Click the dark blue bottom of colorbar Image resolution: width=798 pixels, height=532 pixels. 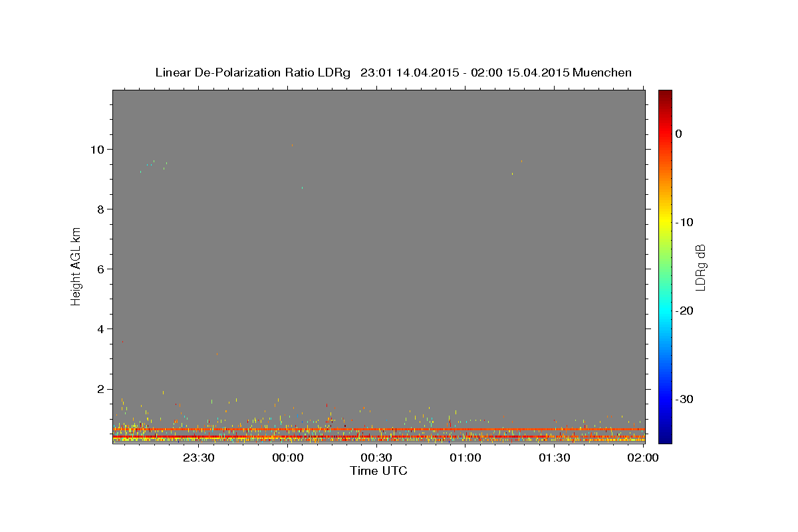point(665,436)
